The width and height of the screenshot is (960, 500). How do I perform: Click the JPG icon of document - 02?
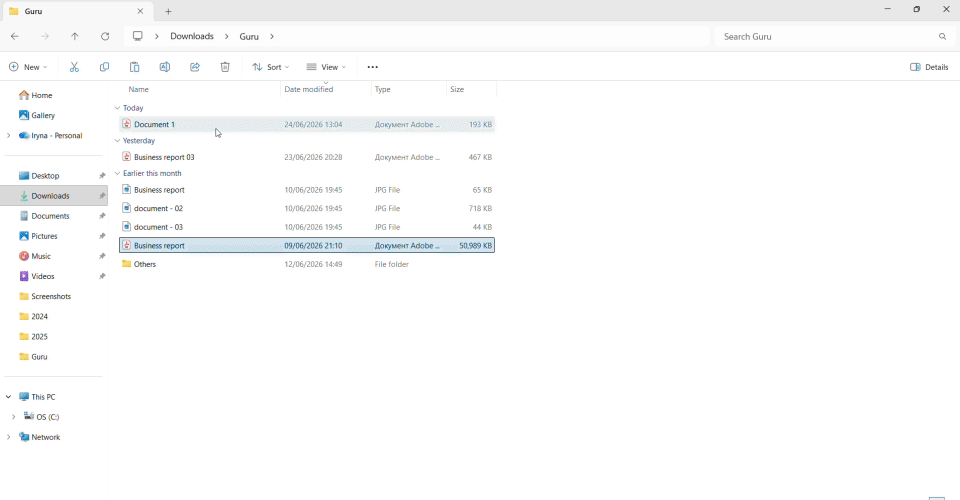[127, 208]
